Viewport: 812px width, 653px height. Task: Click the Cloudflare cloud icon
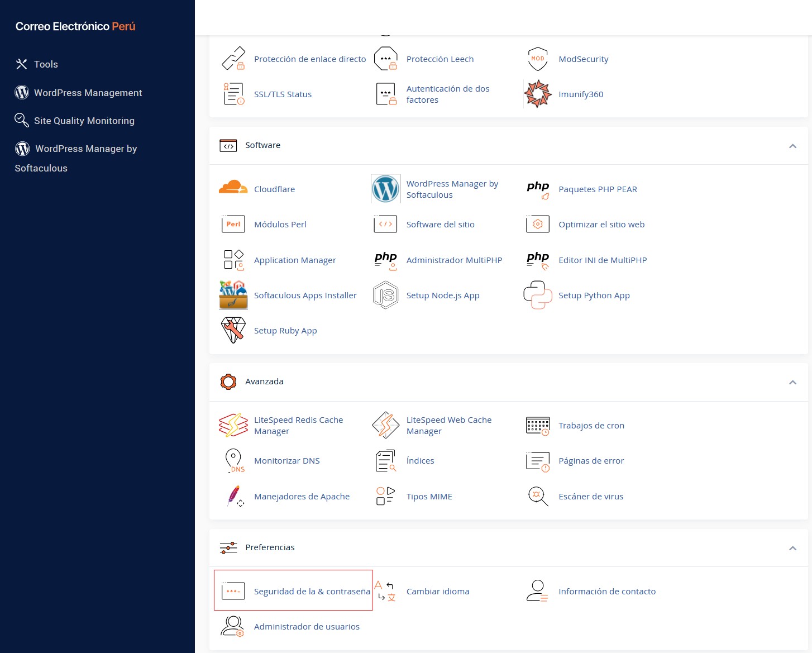coord(233,188)
